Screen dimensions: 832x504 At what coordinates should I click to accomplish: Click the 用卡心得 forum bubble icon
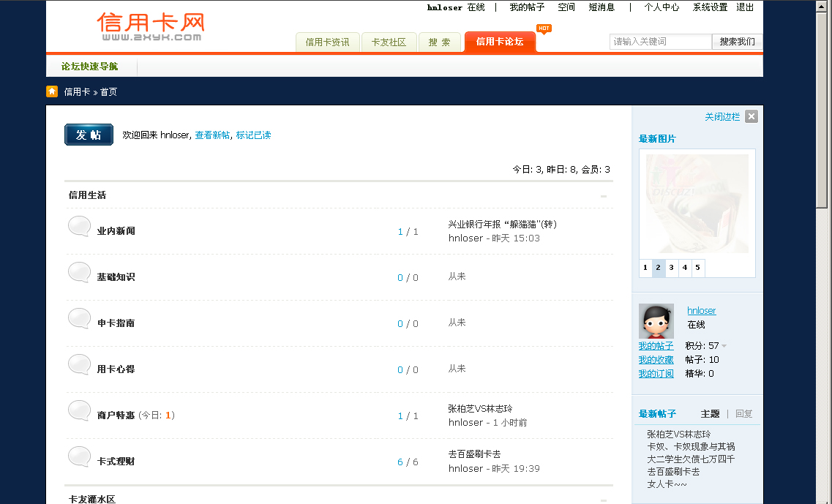[x=80, y=365]
